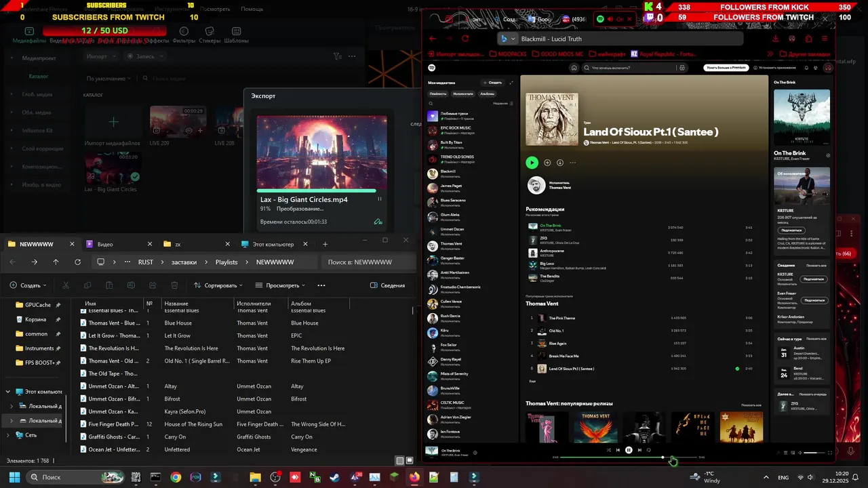Click the Spotify search field
The height and width of the screenshot is (488, 868).
point(634,68)
